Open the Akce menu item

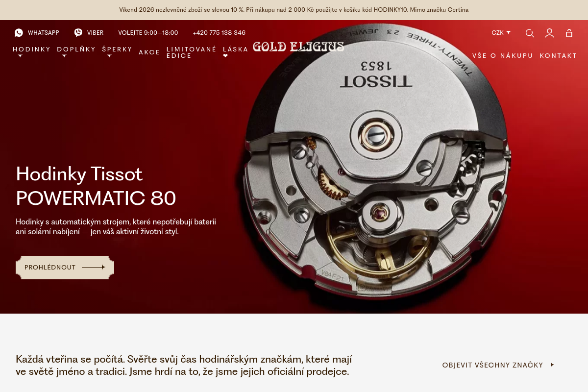149,52
